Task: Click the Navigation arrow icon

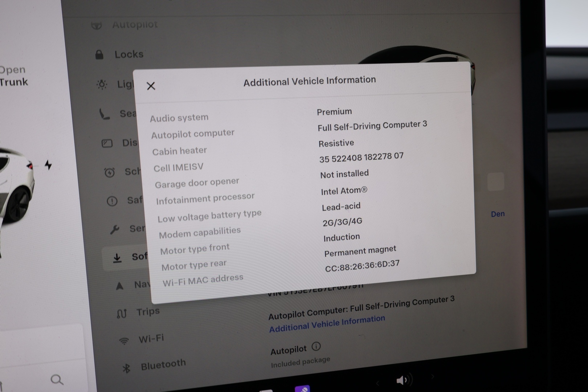Action: (119, 286)
